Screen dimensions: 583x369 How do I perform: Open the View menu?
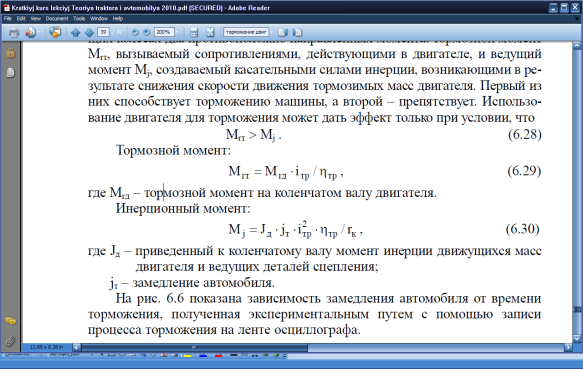point(35,19)
